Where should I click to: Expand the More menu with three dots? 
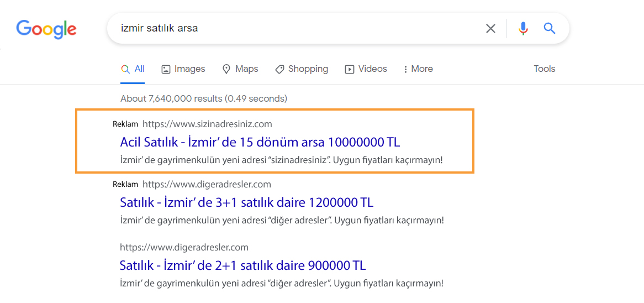click(x=418, y=69)
